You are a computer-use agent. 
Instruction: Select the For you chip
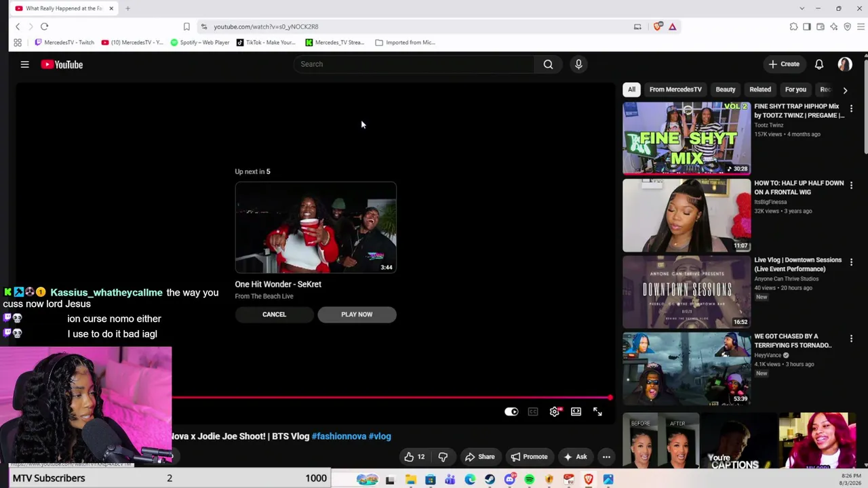(795, 89)
